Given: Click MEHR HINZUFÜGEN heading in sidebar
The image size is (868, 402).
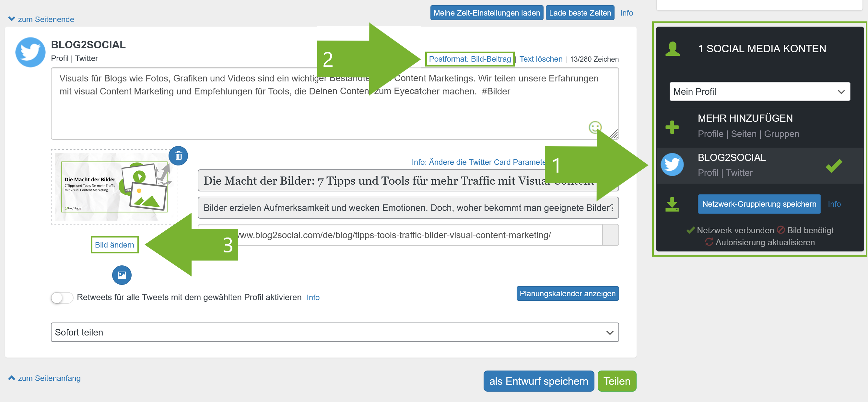Looking at the screenshot, I should pyautogui.click(x=745, y=118).
